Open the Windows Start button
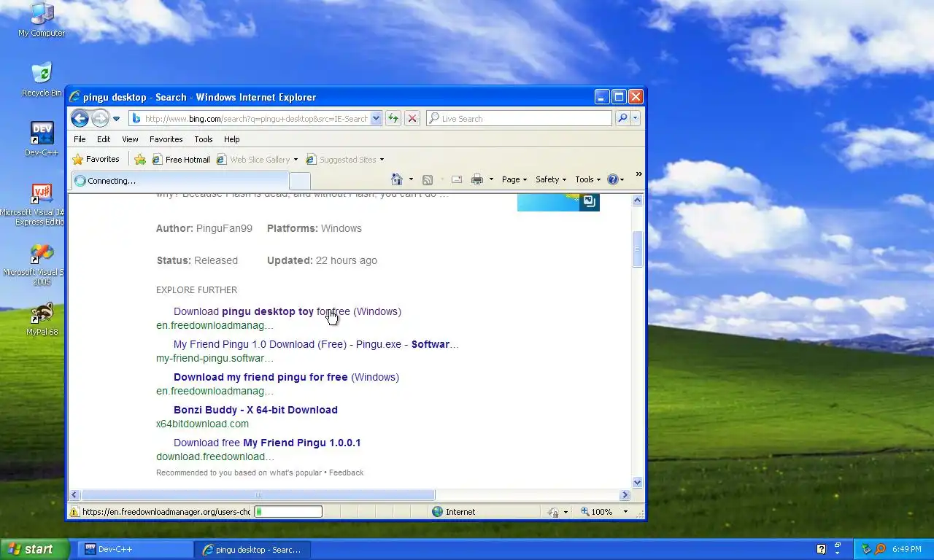Screen dimensions: 934x560 coord(34,549)
